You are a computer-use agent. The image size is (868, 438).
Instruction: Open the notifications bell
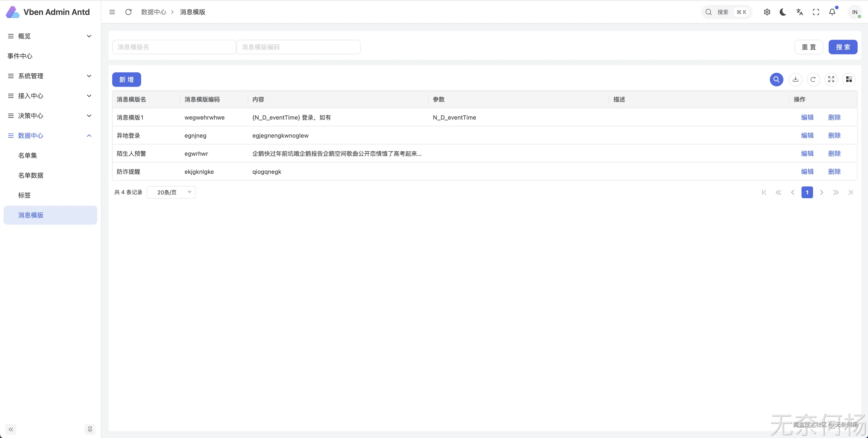832,12
